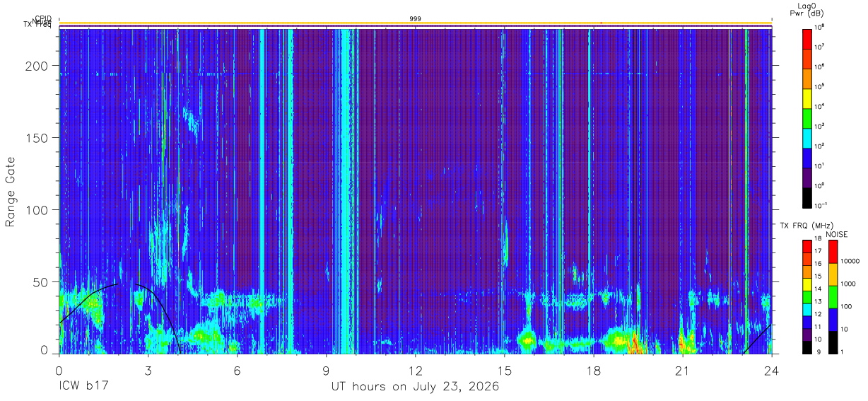Select the 'ICW b17' radar label
The image size is (868, 401).
point(83,387)
